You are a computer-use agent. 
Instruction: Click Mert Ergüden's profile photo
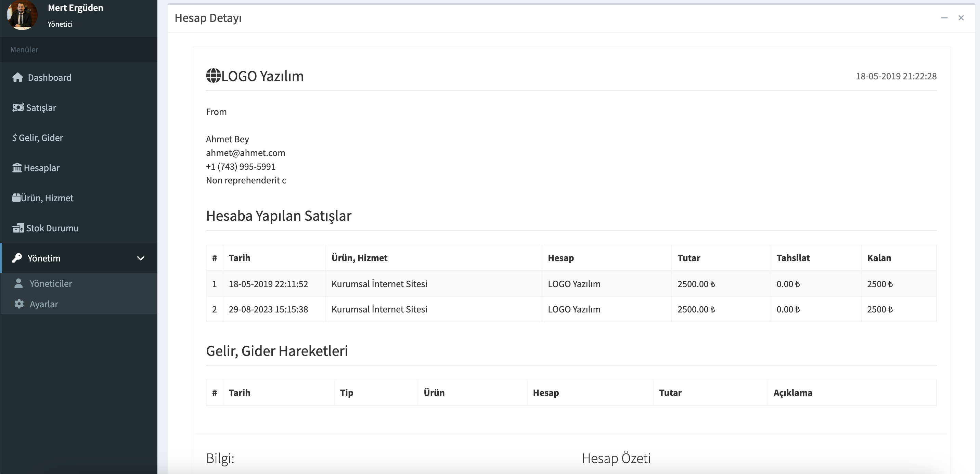click(x=22, y=15)
